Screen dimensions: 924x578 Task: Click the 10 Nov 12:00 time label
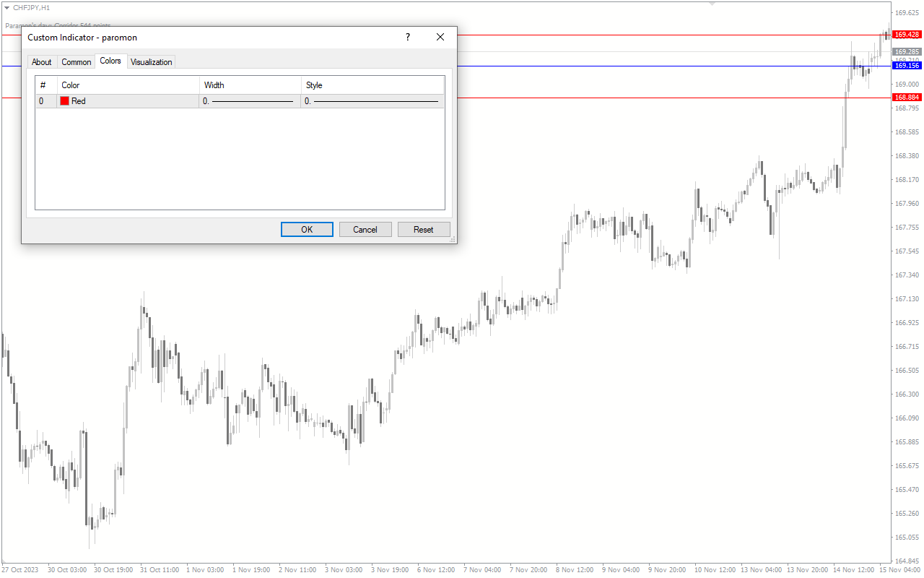(x=714, y=570)
